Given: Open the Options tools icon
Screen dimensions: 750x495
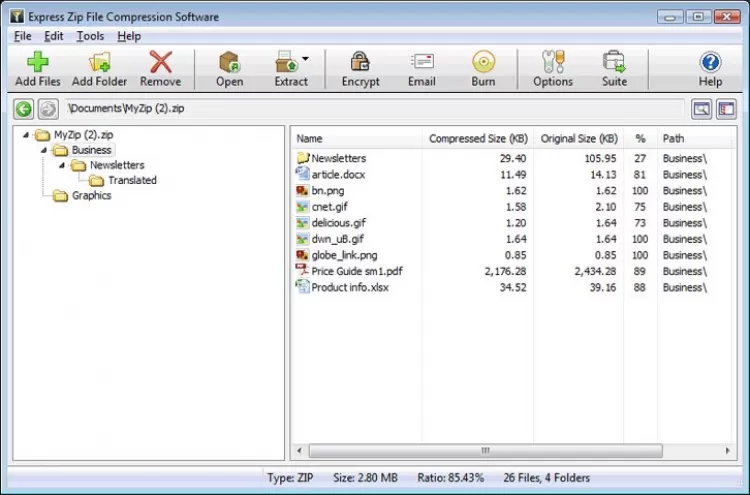Looking at the screenshot, I should (553, 62).
